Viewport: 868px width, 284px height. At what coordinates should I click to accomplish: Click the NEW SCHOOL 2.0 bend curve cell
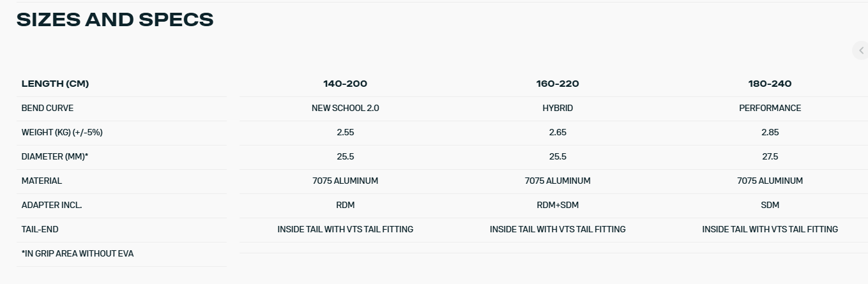click(x=345, y=108)
